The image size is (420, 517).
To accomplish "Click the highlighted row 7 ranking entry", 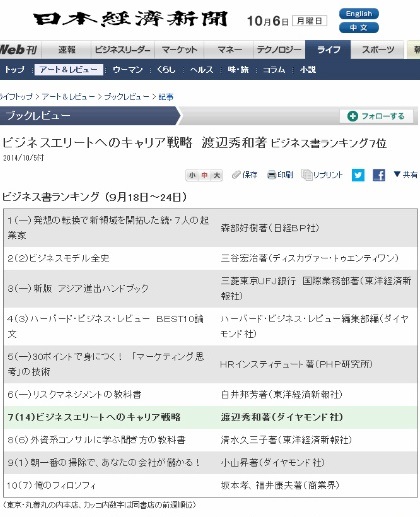I will [211, 417].
